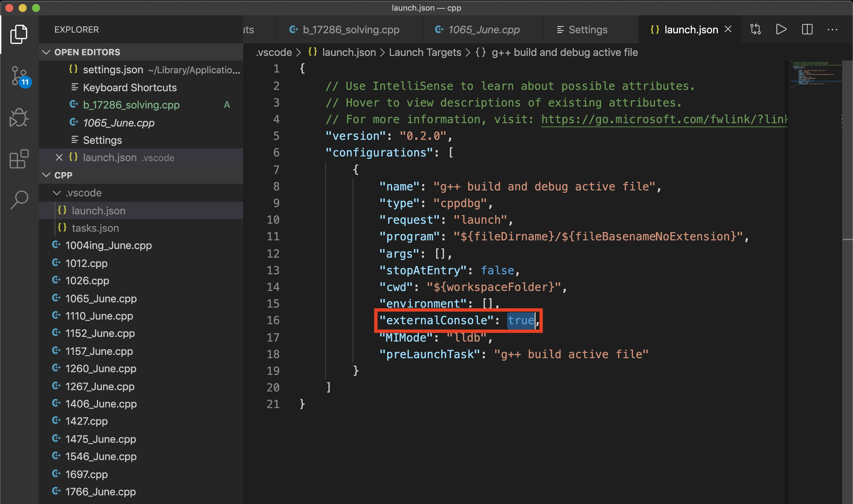
Task: Click Launch Targets in the breadcrumb
Action: pyautogui.click(x=425, y=52)
